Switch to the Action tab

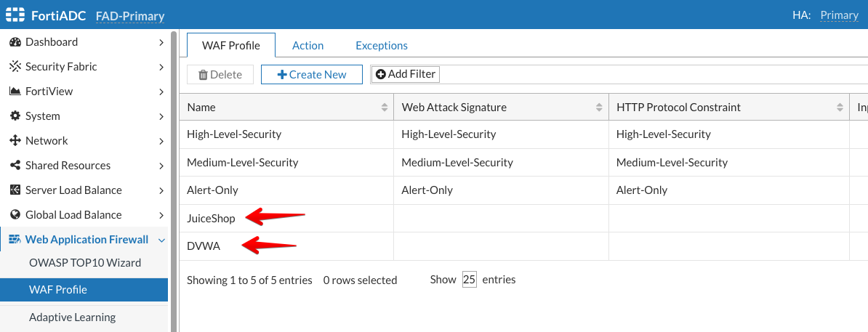click(x=308, y=45)
